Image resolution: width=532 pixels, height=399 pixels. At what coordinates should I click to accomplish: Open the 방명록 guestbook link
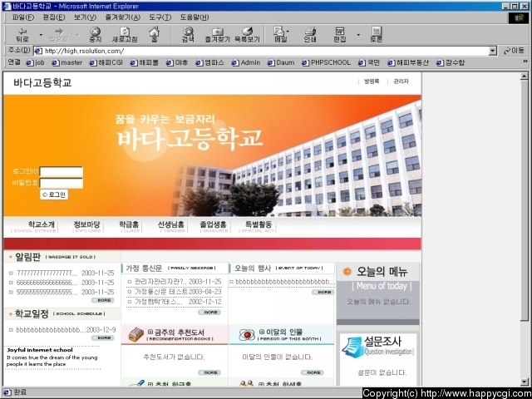coord(372,81)
